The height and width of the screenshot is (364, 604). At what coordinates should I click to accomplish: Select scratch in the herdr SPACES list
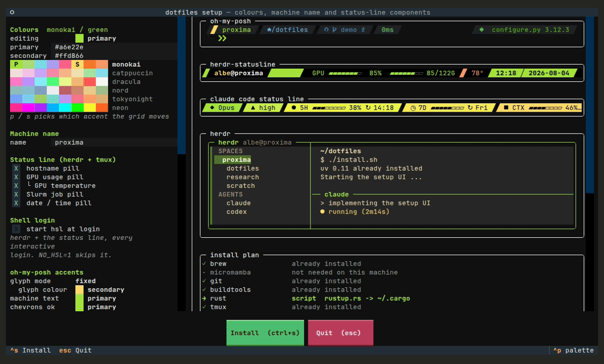pyautogui.click(x=241, y=186)
